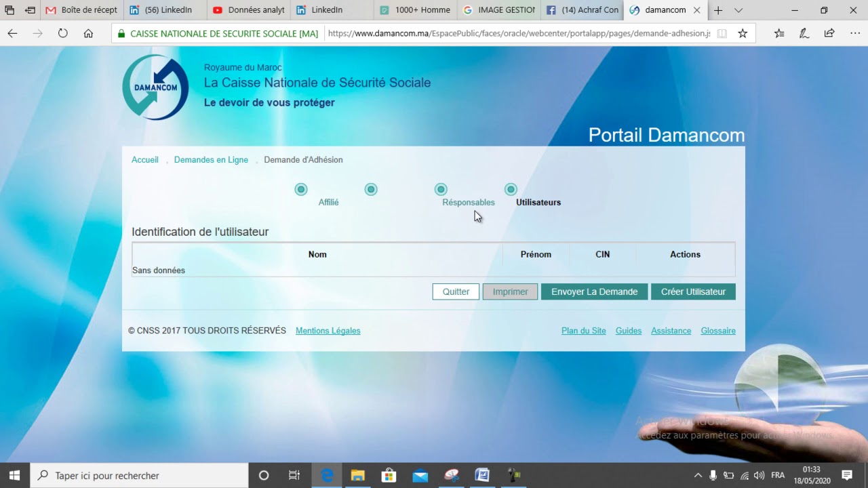Switch to the Données analytiques YouTube tab
This screenshot has width=868, height=488.
tap(248, 10)
